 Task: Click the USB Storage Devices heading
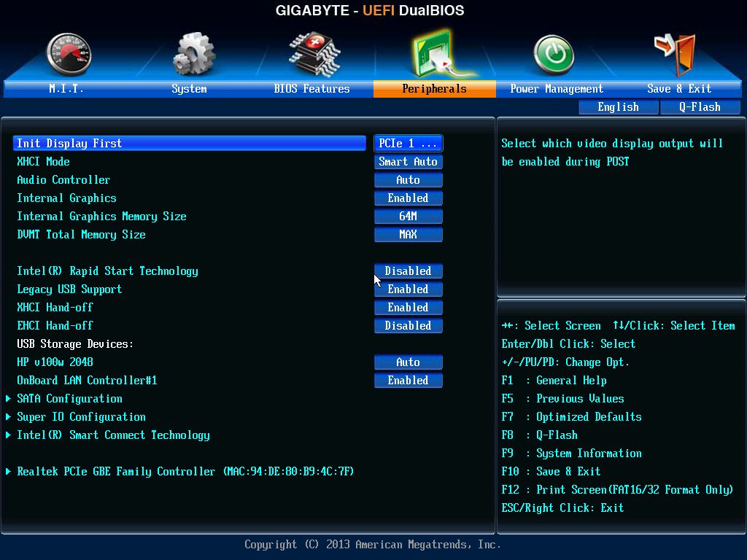[75, 344]
